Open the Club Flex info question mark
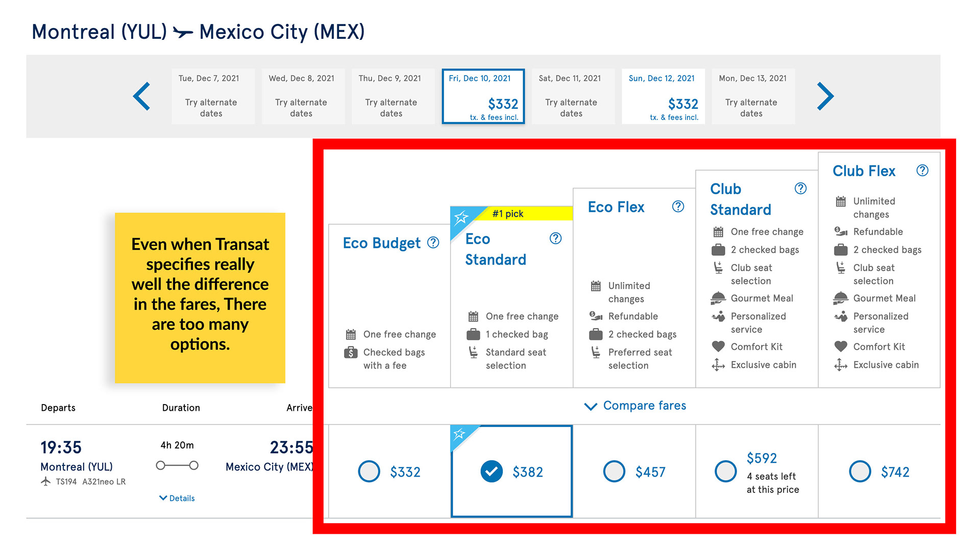This screenshot has height=542, width=980. point(922,171)
